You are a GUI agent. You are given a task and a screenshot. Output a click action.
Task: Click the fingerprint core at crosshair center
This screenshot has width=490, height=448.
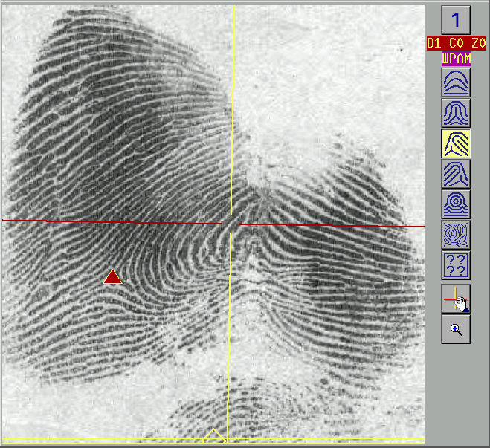pyautogui.click(x=231, y=224)
